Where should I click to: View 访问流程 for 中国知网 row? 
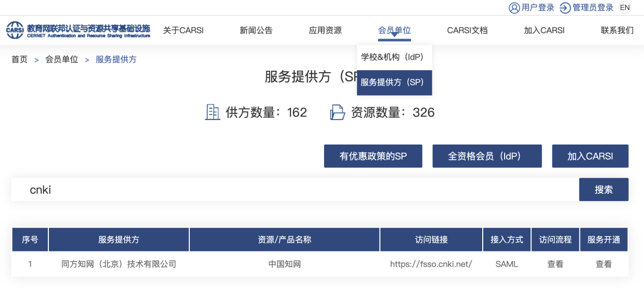click(x=555, y=264)
